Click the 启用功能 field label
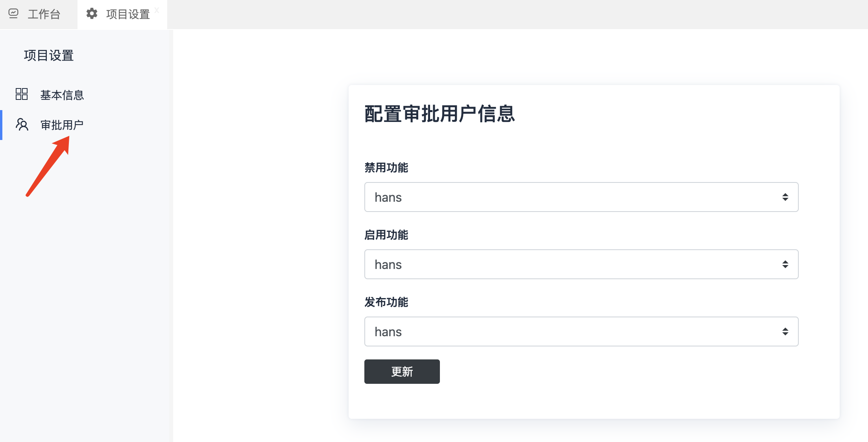868x442 pixels. pyautogui.click(x=386, y=235)
